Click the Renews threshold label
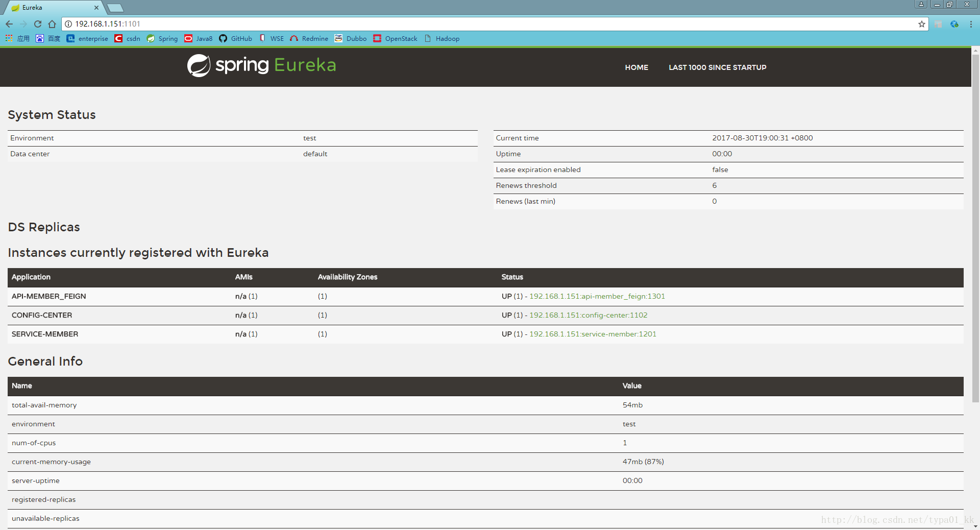The image size is (980, 530). coord(526,185)
